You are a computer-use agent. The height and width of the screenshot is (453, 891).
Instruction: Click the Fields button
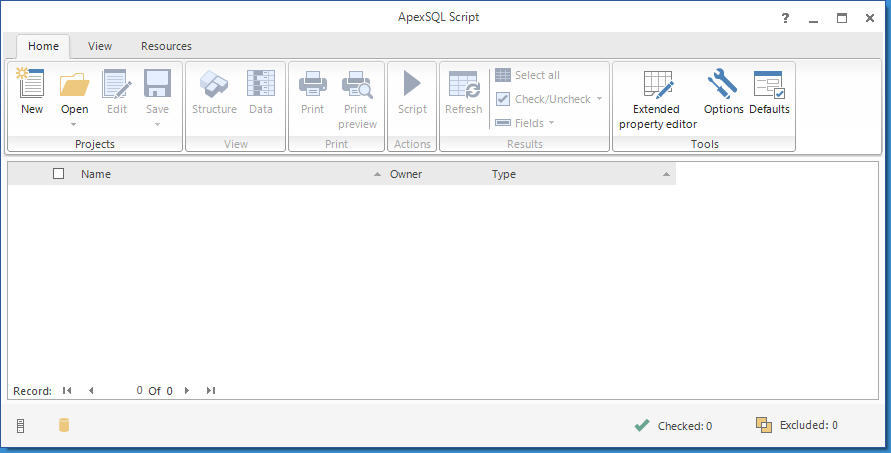click(519, 123)
